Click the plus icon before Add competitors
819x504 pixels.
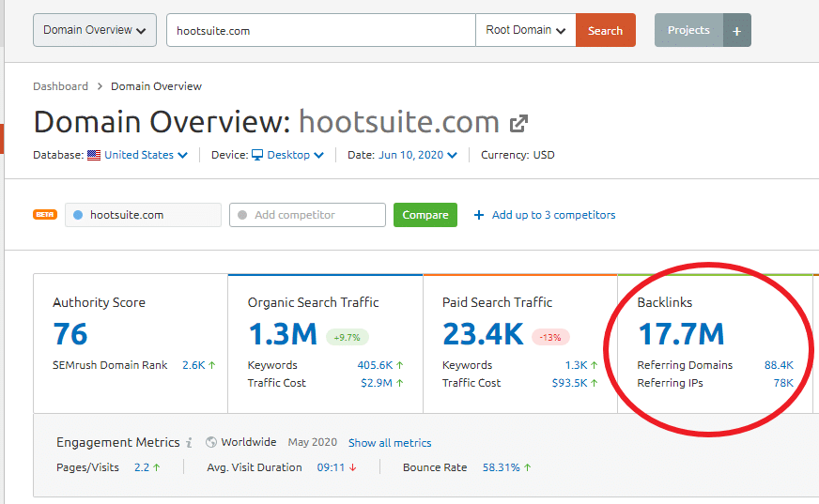pos(478,215)
